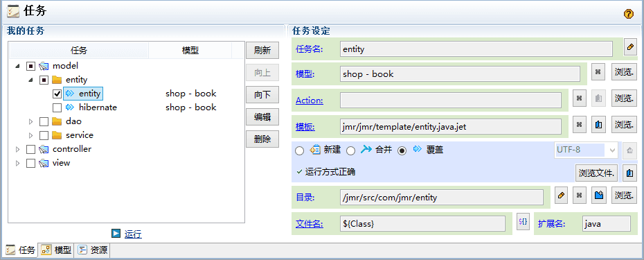Check the dao checkbox
Screen dimensions: 644x260
pos(44,122)
